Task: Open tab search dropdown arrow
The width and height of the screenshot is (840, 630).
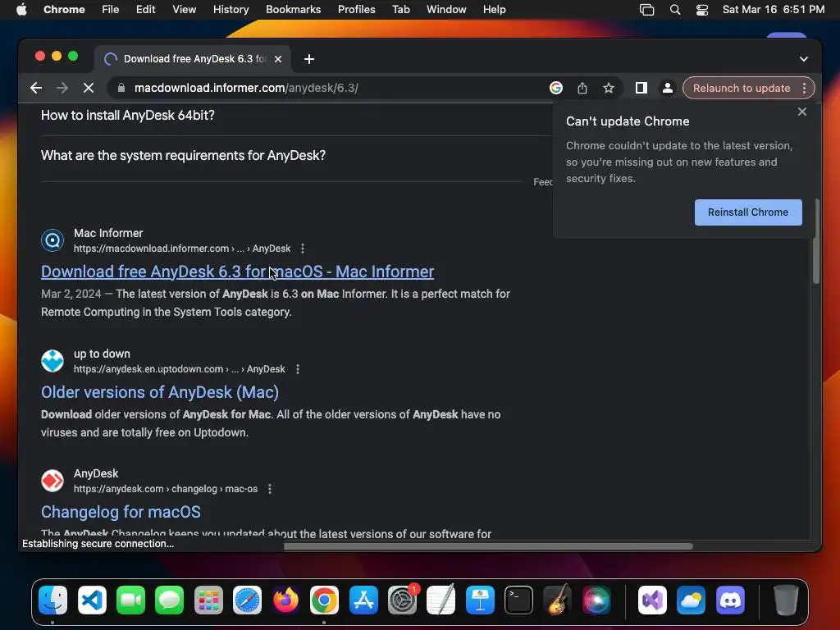Action: [x=804, y=59]
